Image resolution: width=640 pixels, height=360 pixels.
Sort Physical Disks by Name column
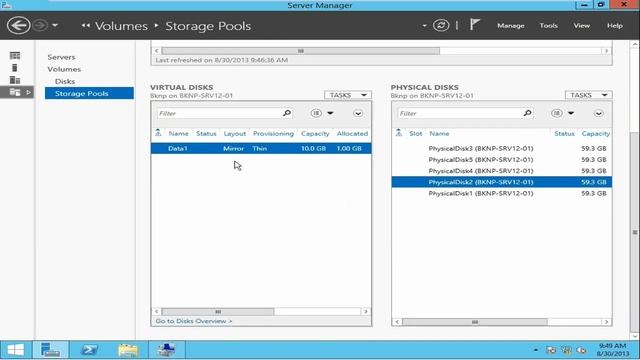pyautogui.click(x=439, y=133)
